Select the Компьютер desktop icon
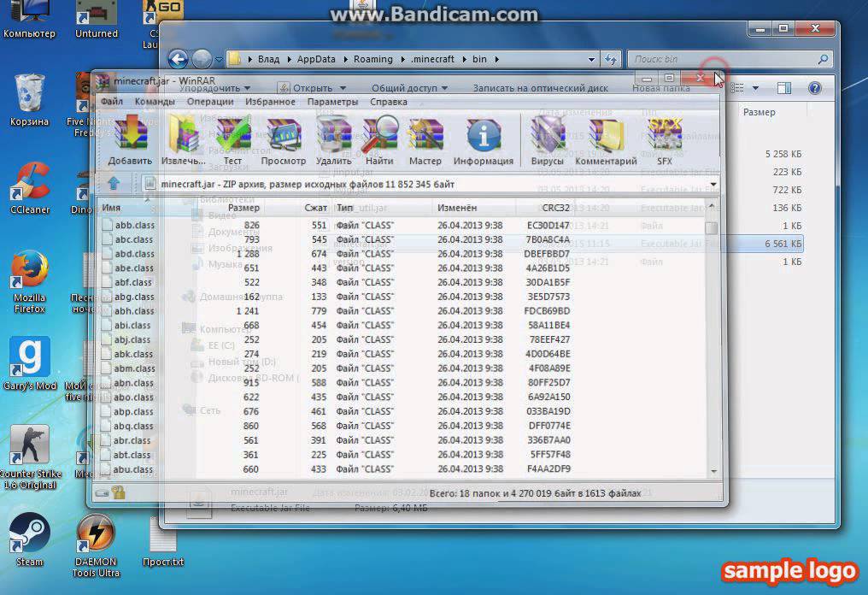The height and width of the screenshot is (595, 868). pos(29,20)
